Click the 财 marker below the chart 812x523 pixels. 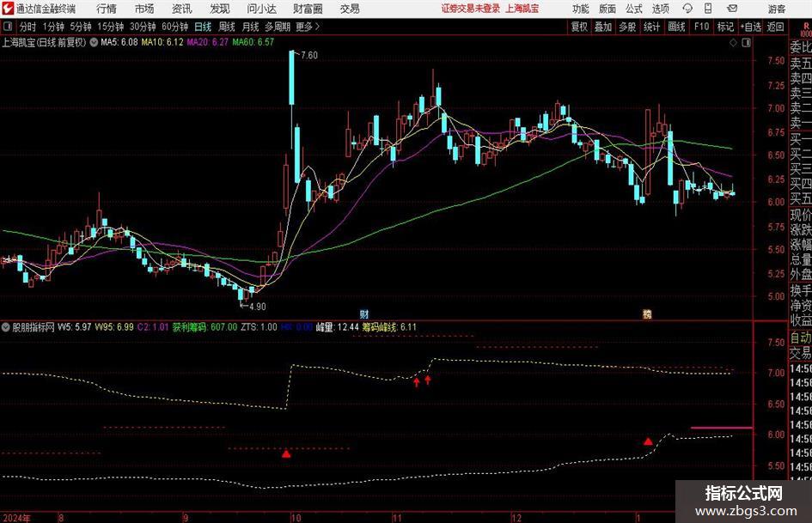(364, 313)
